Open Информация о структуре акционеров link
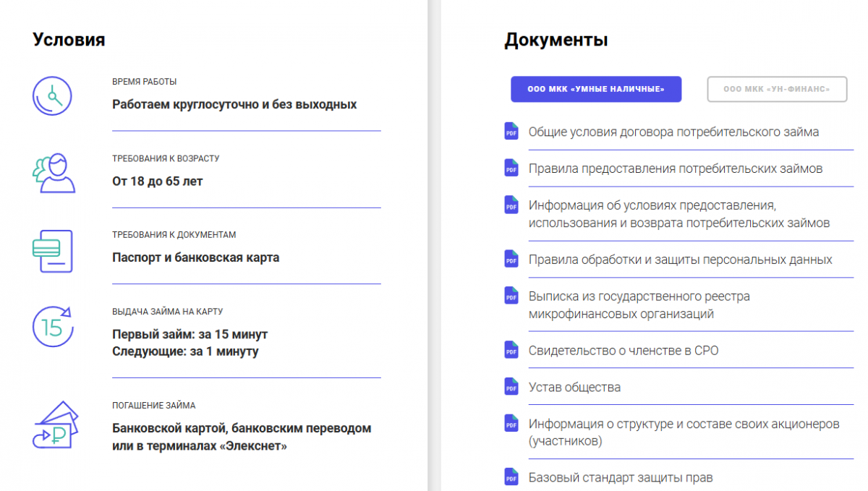This screenshot has height=491, width=868. point(684,432)
